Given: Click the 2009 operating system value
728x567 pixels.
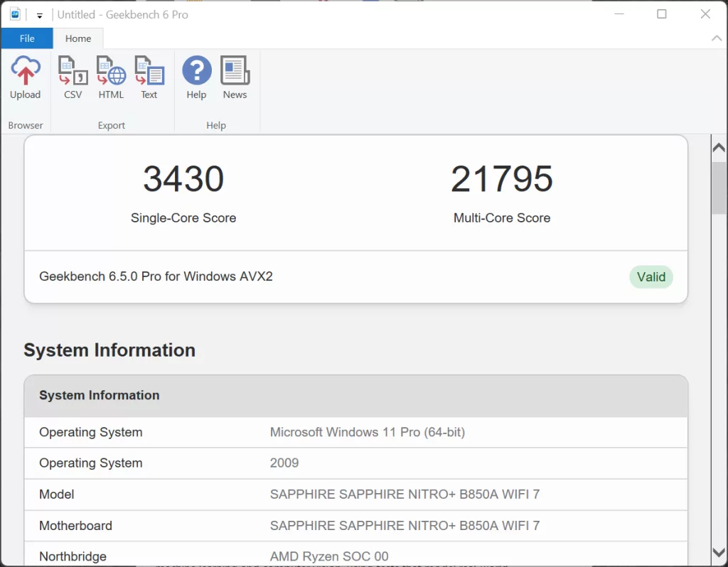Looking at the screenshot, I should pos(284,463).
